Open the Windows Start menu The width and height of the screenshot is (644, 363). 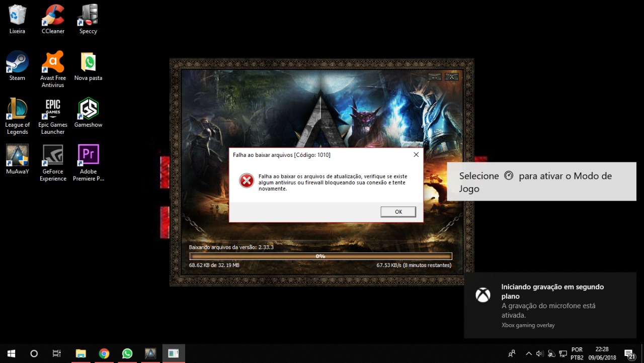coord(11,353)
